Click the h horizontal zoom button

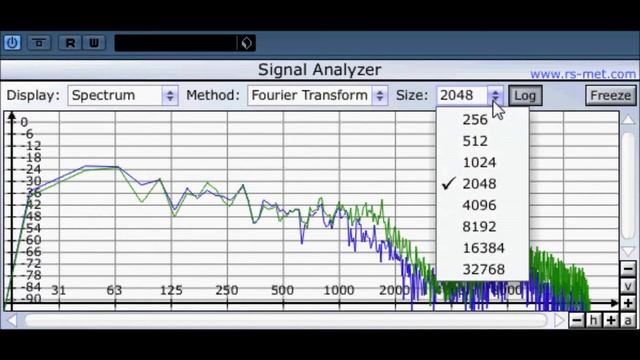point(594,320)
